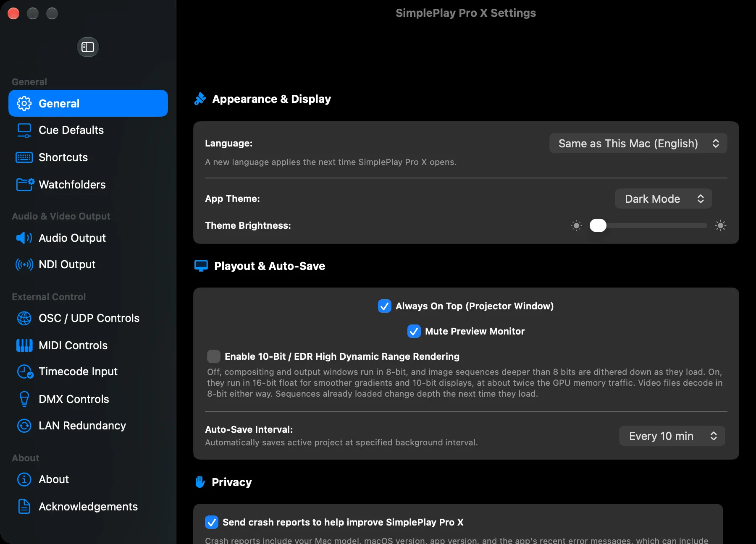Screen dimensions: 756x544
Task: Show the Timecode Input settings
Action: pyautogui.click(x=88, y=371)
